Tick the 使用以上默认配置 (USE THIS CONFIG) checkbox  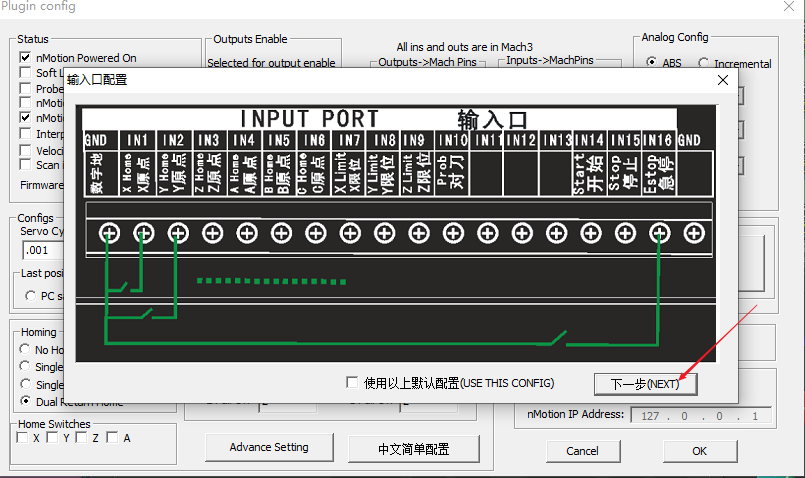(x=352, y=383)
